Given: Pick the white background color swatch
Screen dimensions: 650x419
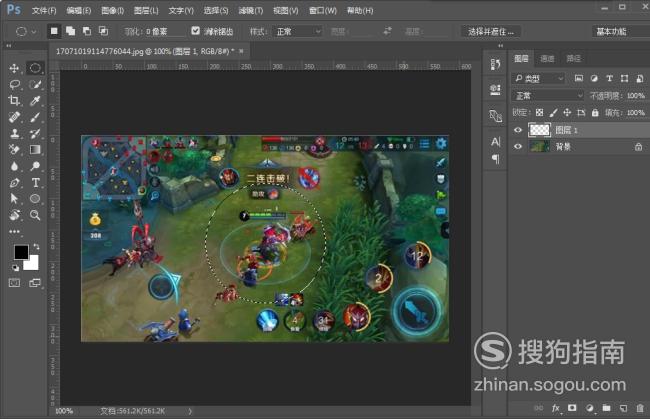Looking at the screenshot, I should pos(32,264).
